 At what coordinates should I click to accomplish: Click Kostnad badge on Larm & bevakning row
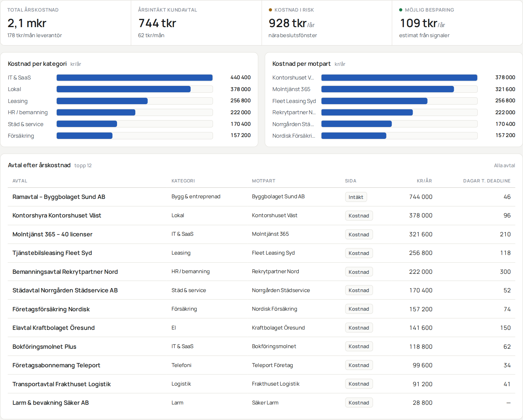(x=359, y=403)
